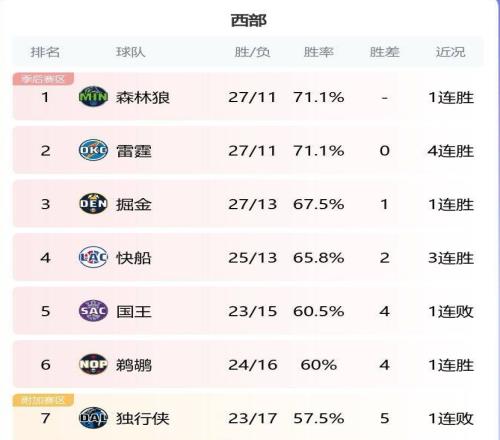500x440 pixels.
Task: Click the Mavericks DAL team logo
Action: tap(93, 418)
